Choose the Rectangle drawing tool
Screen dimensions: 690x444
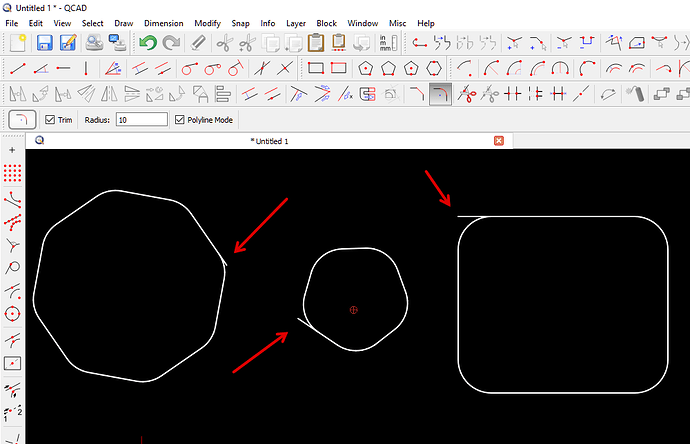point(316,68)
